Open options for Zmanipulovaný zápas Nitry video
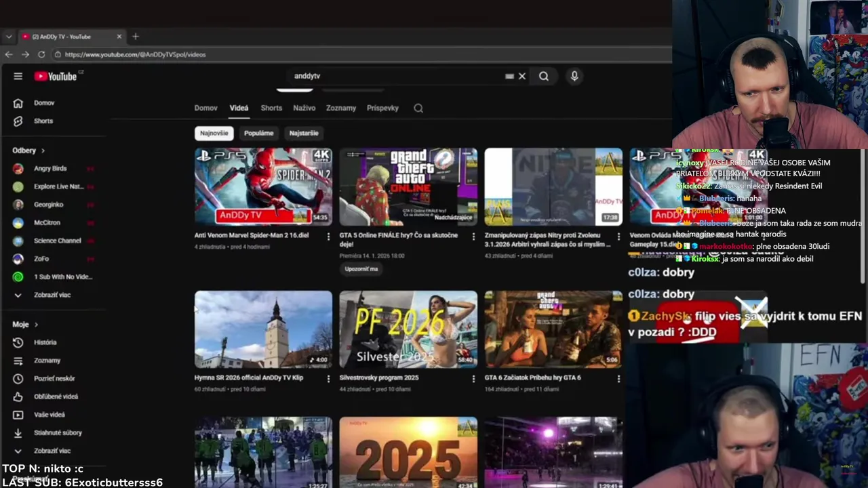 point(618,237)
